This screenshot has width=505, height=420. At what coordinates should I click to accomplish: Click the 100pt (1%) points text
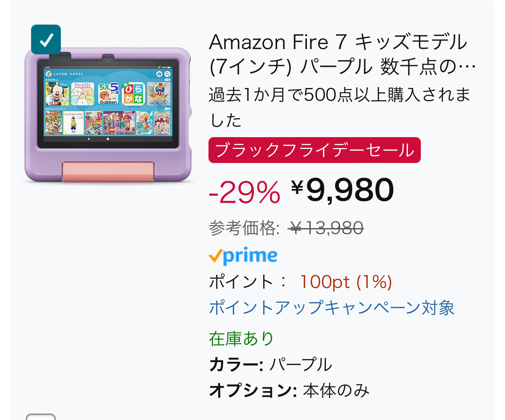pyautogui.click(x=345, y=282)
